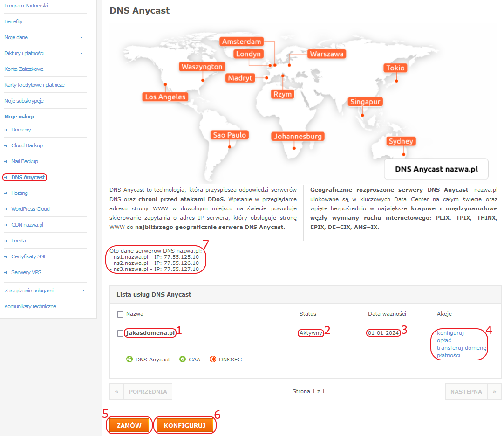The width and height of the screenshot is (504, 436).
Task: Click the Status column header
Action: point(308,314)
